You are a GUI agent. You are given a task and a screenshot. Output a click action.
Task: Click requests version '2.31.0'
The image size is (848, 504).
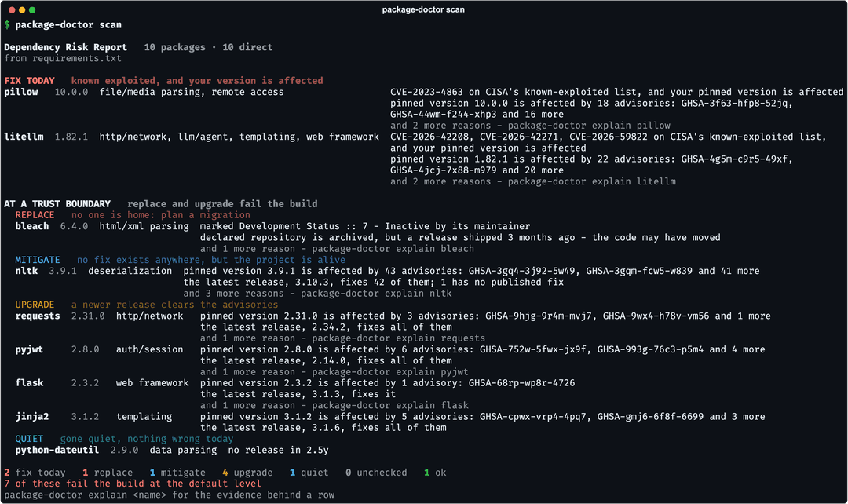(88, 316)
